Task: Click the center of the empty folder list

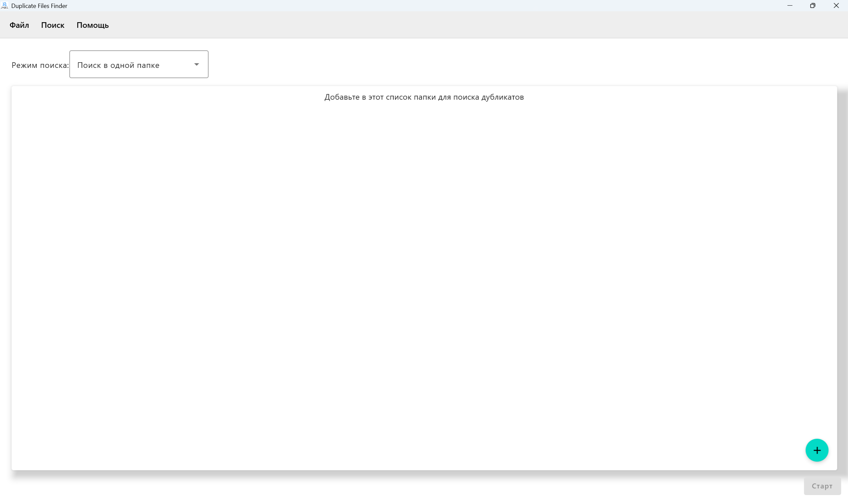Action: [424, 278]
